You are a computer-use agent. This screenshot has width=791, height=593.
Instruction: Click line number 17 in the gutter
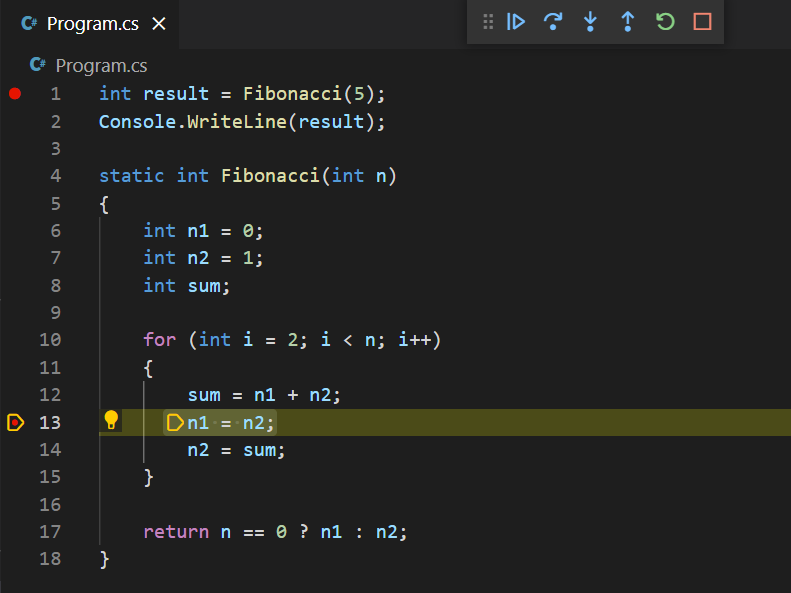point(50,532)
